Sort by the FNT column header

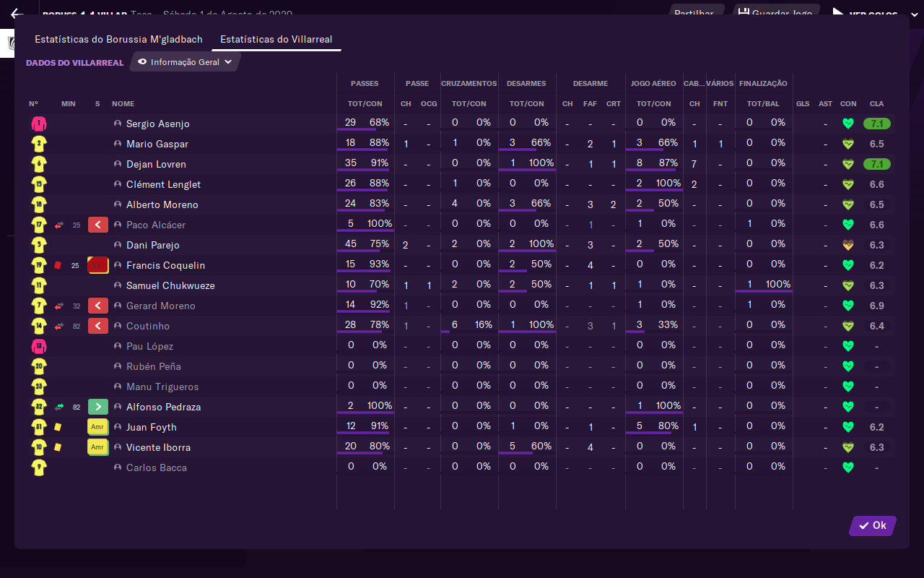click(720, 104)
